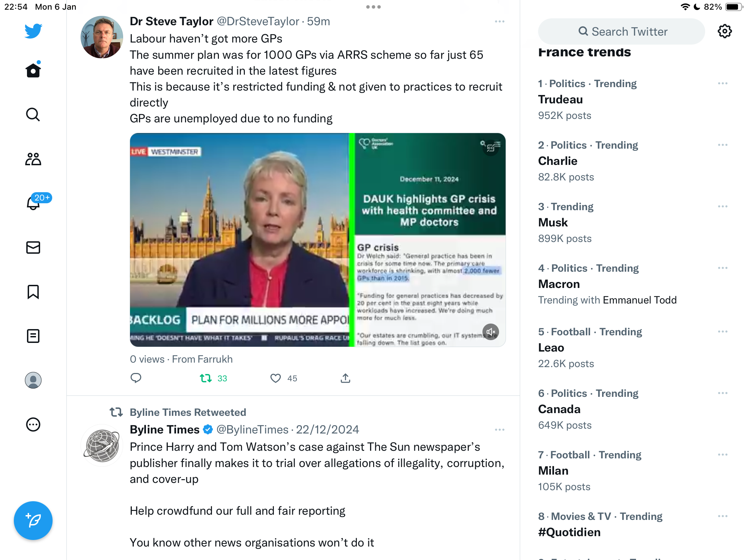Open more options on Dr Steve Taylor's tweet
The image size is (747, 560).
tap(500, 21)
